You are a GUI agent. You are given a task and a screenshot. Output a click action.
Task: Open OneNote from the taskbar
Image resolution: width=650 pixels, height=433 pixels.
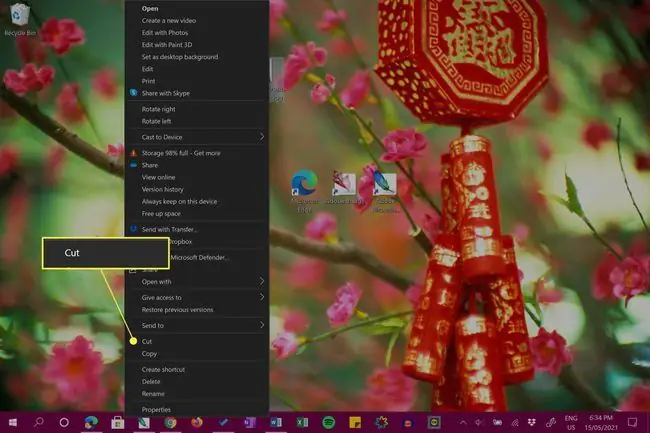(x=250, y=423)
